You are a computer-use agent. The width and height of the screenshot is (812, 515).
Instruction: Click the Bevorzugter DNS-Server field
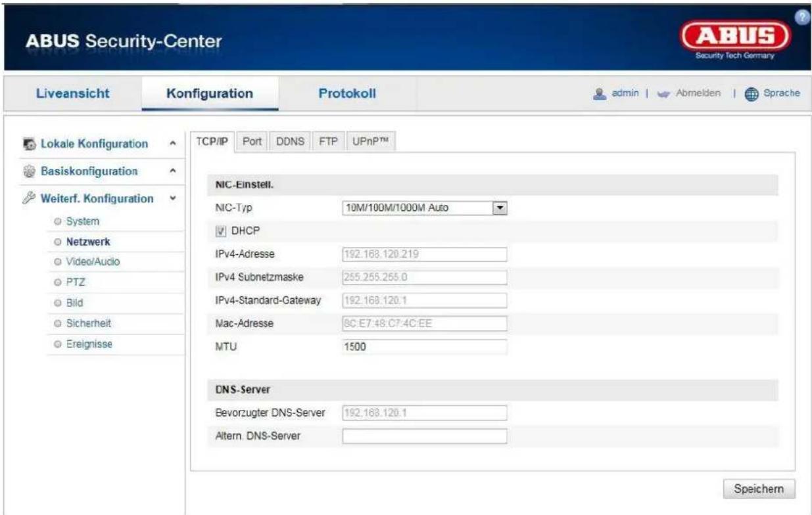coord(425,413)
